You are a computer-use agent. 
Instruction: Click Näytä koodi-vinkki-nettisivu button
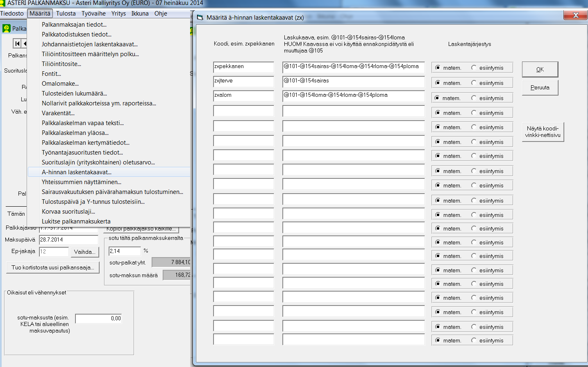[543, 132]
